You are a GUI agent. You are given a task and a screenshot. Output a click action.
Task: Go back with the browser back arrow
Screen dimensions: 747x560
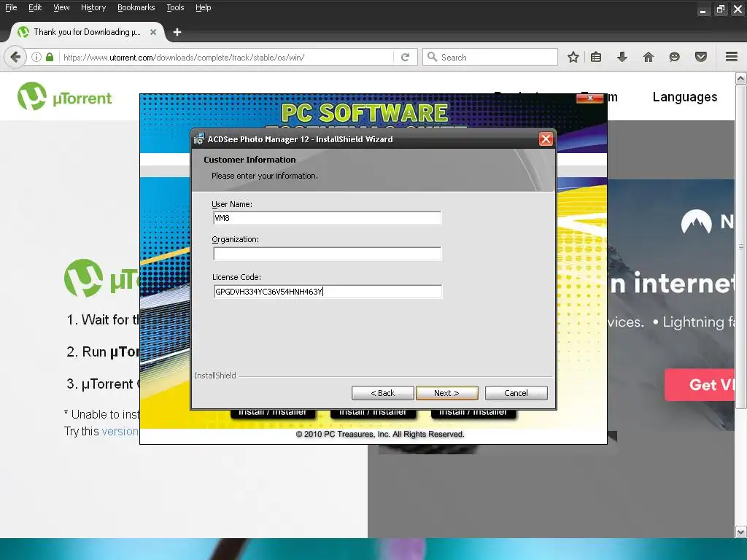(x=15, y=57)
